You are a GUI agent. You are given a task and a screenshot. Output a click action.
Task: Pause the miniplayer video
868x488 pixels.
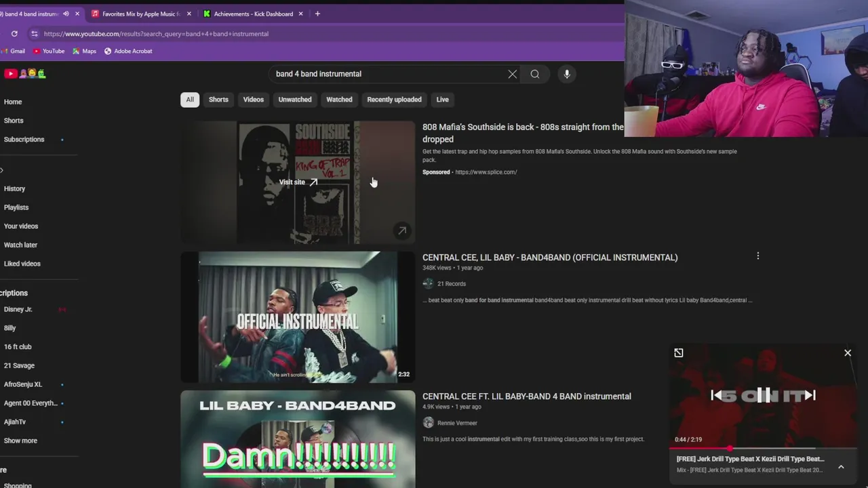[x=764, y=395]
